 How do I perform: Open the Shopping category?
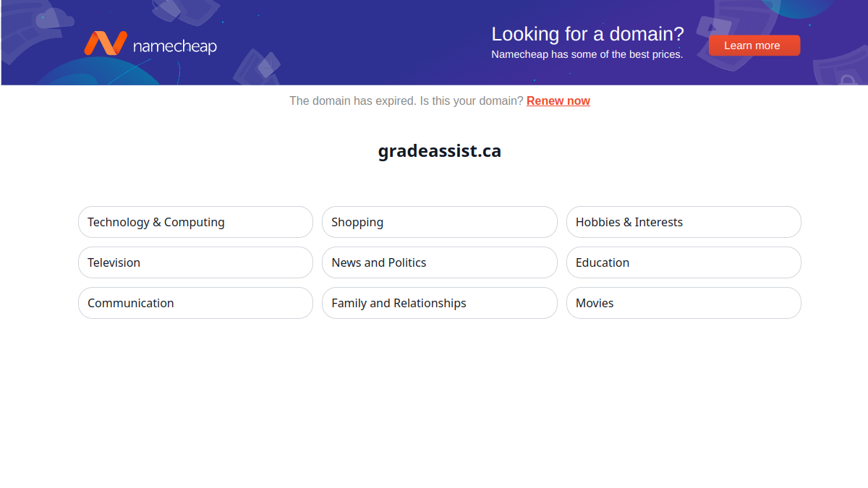pyautogui.click(x=440, y=222)
